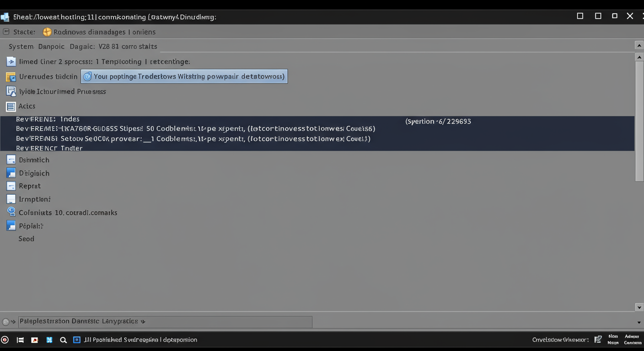The width and height of the screenshot is (644, 351).
Task: Click the vertical scrollbar thumb
Action: [x=639, y=121]
